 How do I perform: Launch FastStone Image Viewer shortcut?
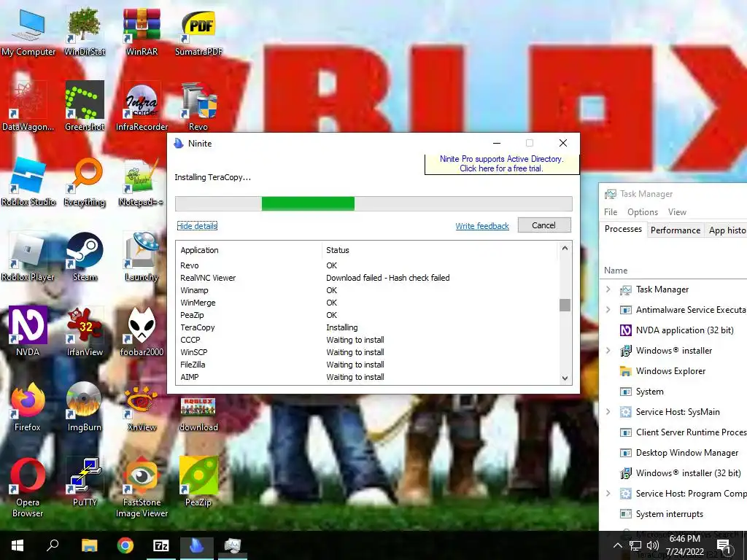click(142, 486)
